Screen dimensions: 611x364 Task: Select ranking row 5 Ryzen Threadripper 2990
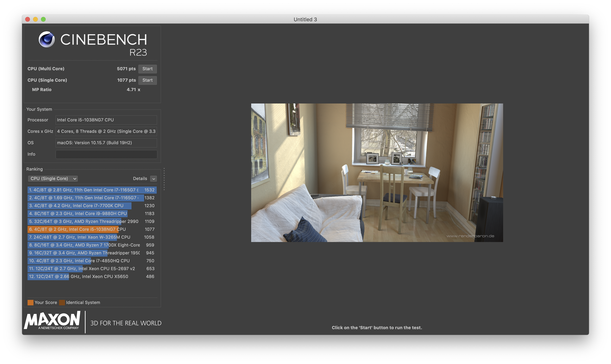coord(92,222)
